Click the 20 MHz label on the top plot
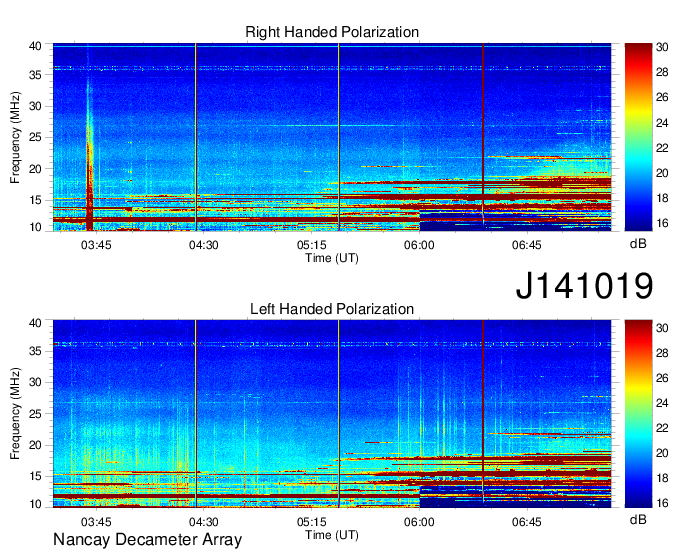680x552 pixels. point(35,169)
